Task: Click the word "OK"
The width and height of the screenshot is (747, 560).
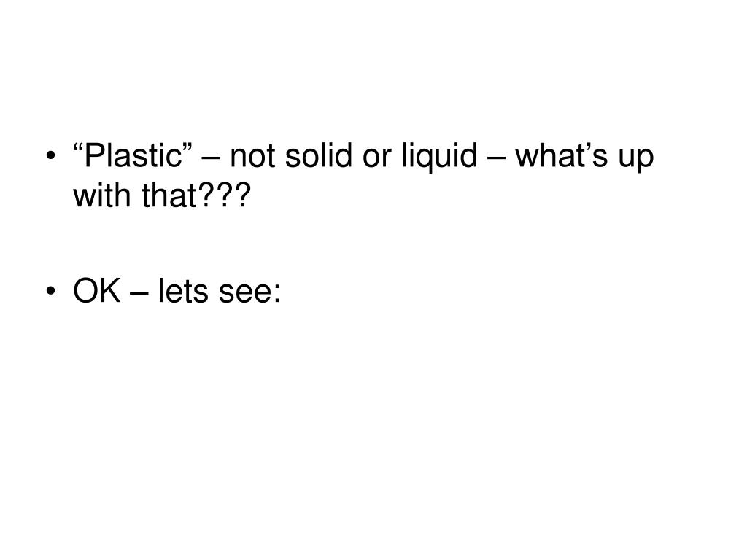Action: click(x=97, y=290)
